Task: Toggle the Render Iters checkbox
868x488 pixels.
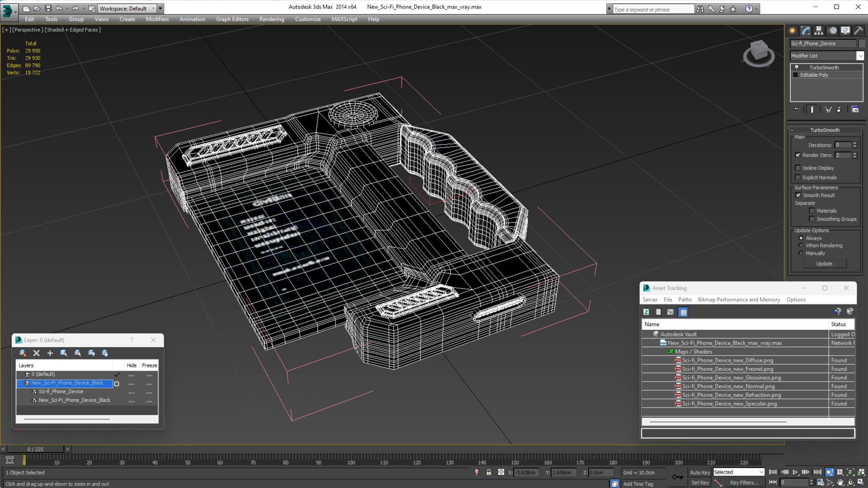Action: click(x=798, y=155)
